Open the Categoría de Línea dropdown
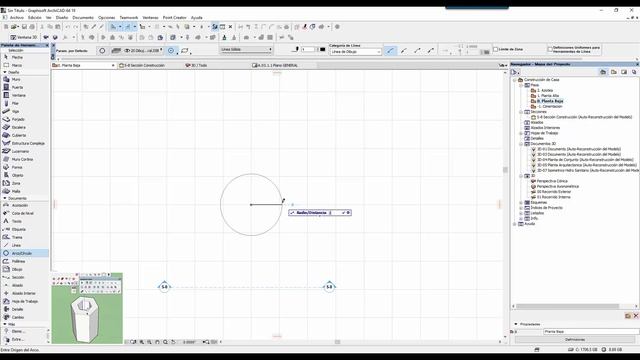Image resolution: width=640 pixels, height=360 pixels. [x=355, y=52]
